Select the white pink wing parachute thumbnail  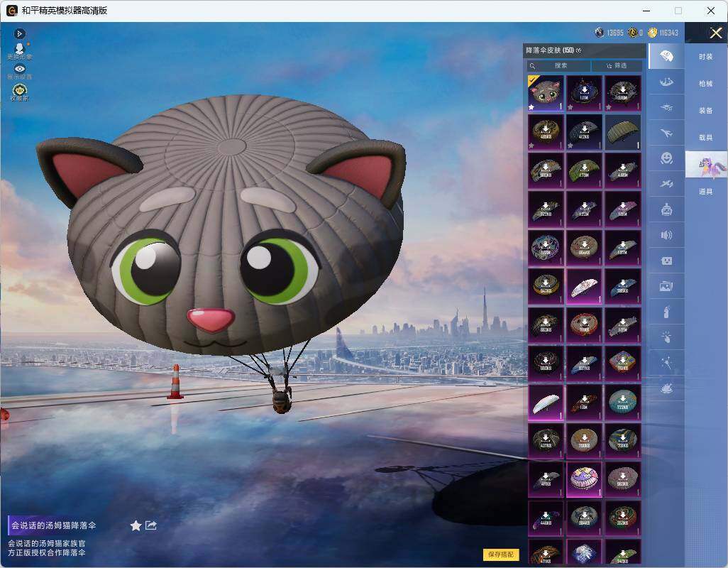click(584, 287)
